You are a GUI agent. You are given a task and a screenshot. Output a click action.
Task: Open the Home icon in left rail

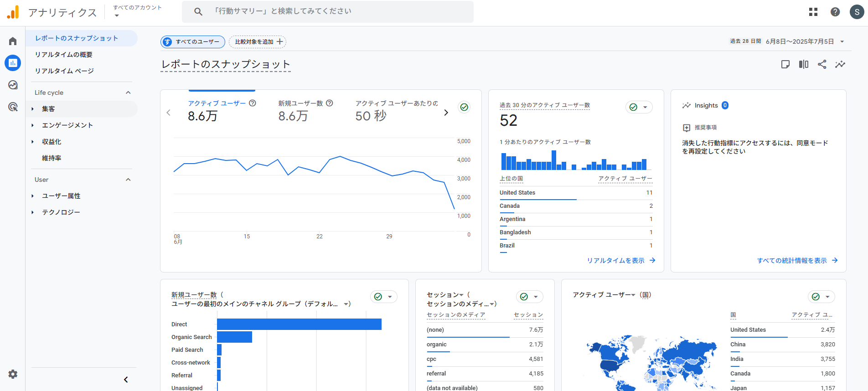tap(13, 41)
